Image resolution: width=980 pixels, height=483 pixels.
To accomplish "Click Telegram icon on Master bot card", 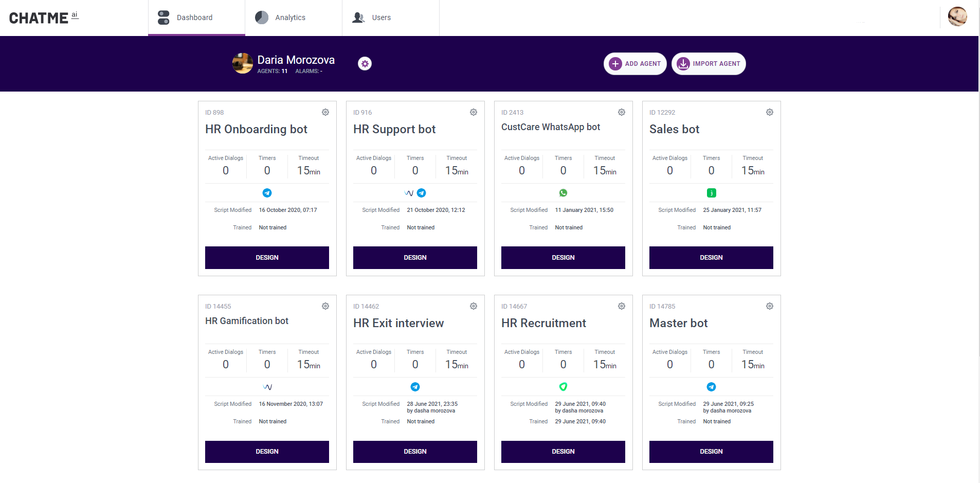I will (712, 387).
